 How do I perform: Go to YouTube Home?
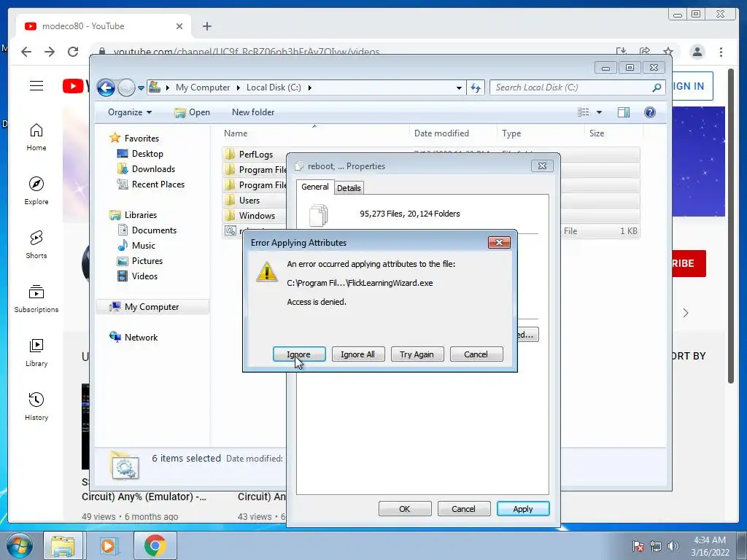pyautogui.click(x=36, y=136)
